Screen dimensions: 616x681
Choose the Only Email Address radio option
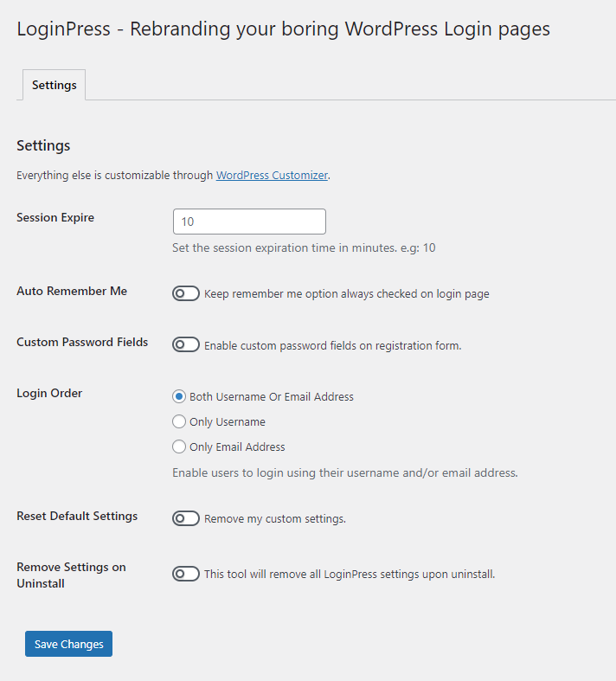179,447
